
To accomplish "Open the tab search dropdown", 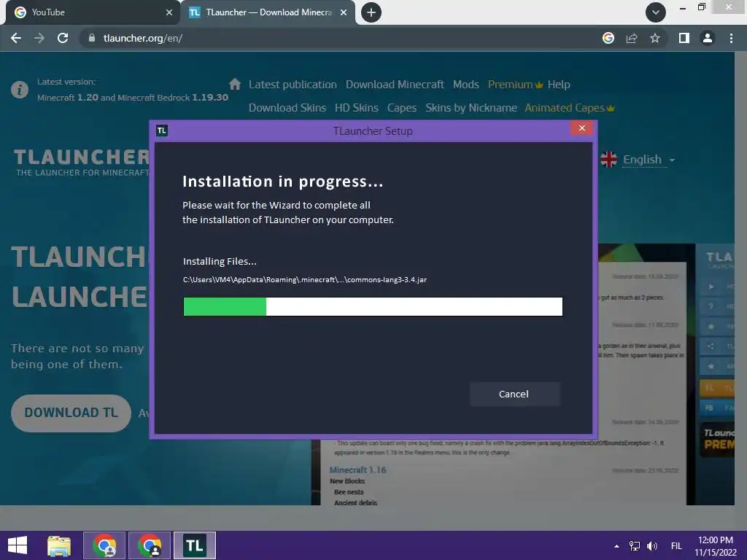I will pos(656,12).
